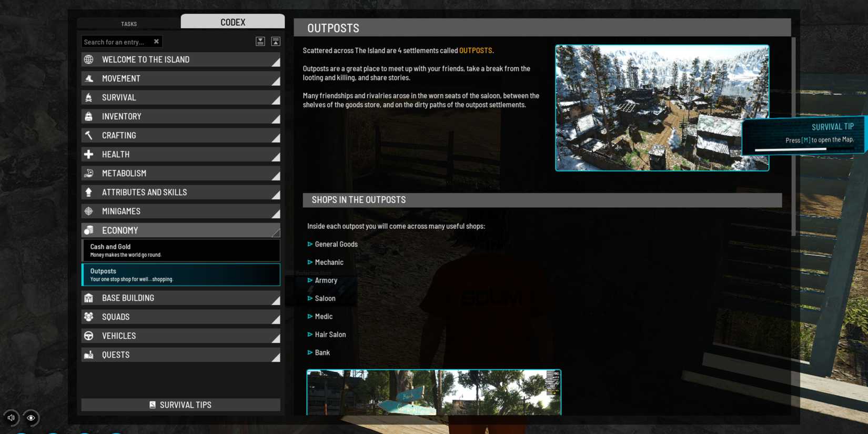Expand the Metabolism category arrow
This screenshot has width=868, height=434.
[275, 175]
